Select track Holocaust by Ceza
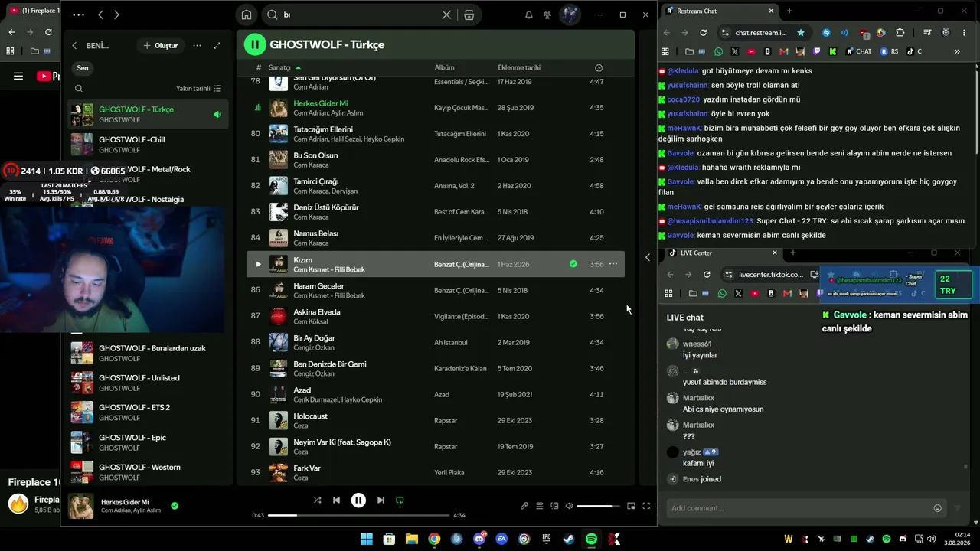This screenshot has width=980, height=551. (436, 420)
